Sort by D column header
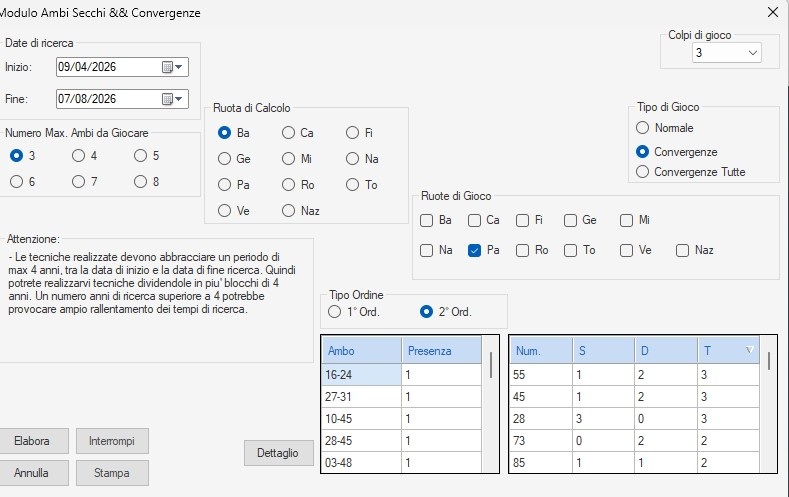Viewport: 789px width, 497px height. coord(666,351)
